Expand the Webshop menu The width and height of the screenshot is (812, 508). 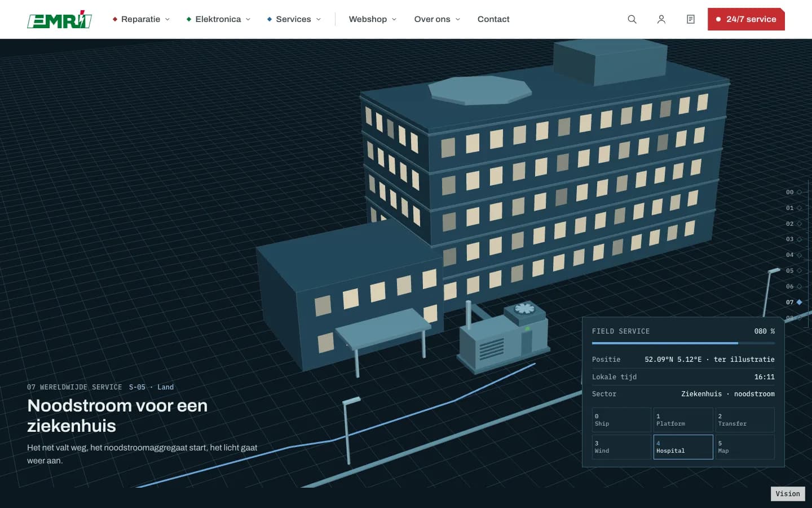(373, 19)
